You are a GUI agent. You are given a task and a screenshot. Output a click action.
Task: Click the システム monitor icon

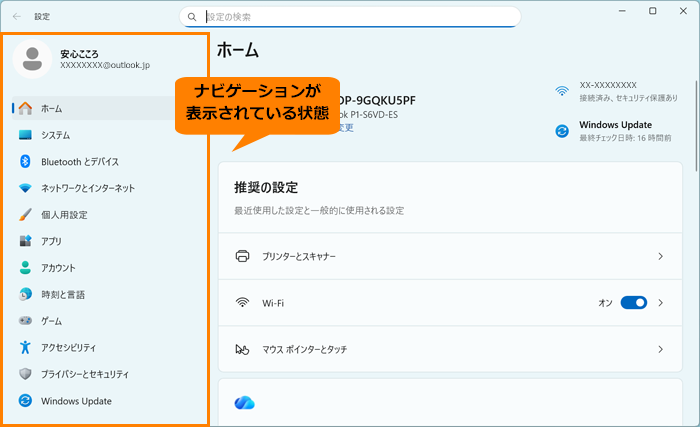pos(25,135)
